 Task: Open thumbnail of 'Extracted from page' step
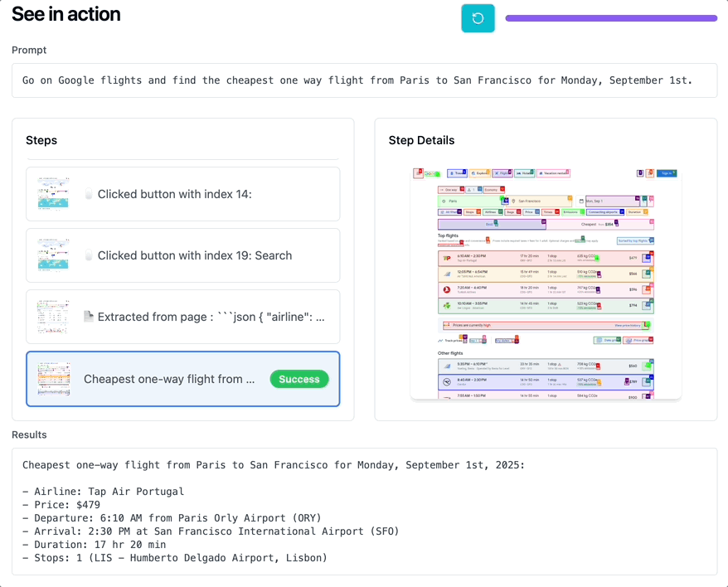pyautogui.click(x=53, y=316)
